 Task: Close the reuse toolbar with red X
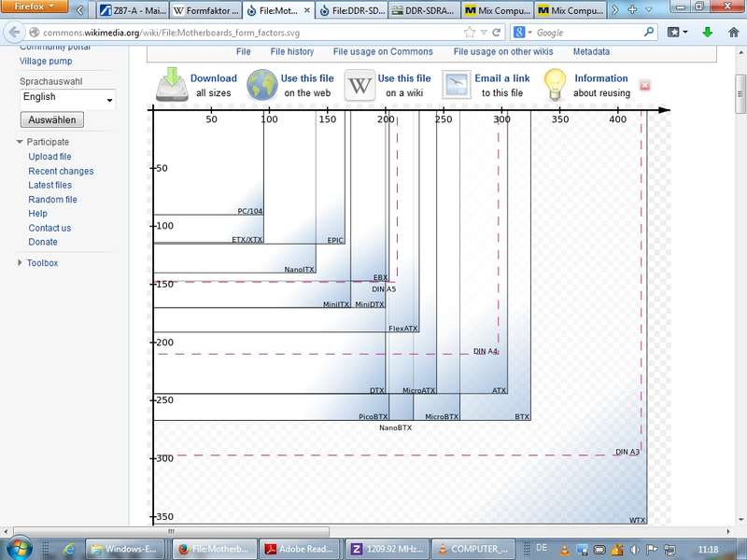click(644, 86)
